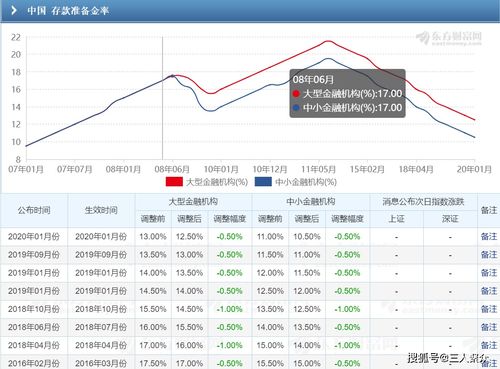The width and height of the screenshot is (500, 369).
Task: Open 备注 link in the 2020年01月份 row
Action: (x=489, y=237)
